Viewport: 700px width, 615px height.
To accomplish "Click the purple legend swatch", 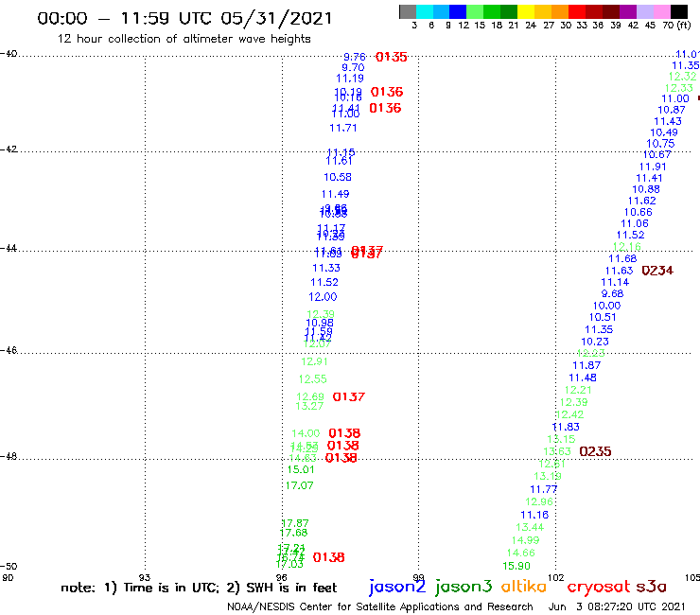I will [628, 11].
